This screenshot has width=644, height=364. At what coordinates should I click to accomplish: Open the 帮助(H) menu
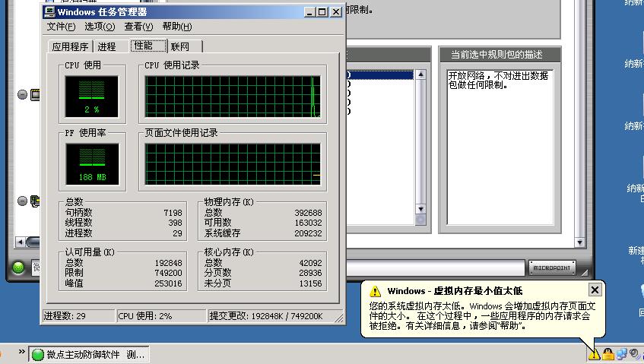tap(177, 27)
